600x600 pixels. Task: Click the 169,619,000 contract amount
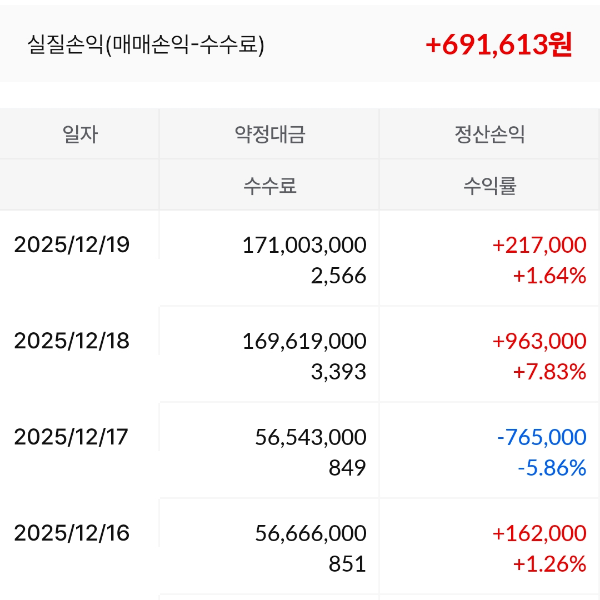tap(304, 340)
